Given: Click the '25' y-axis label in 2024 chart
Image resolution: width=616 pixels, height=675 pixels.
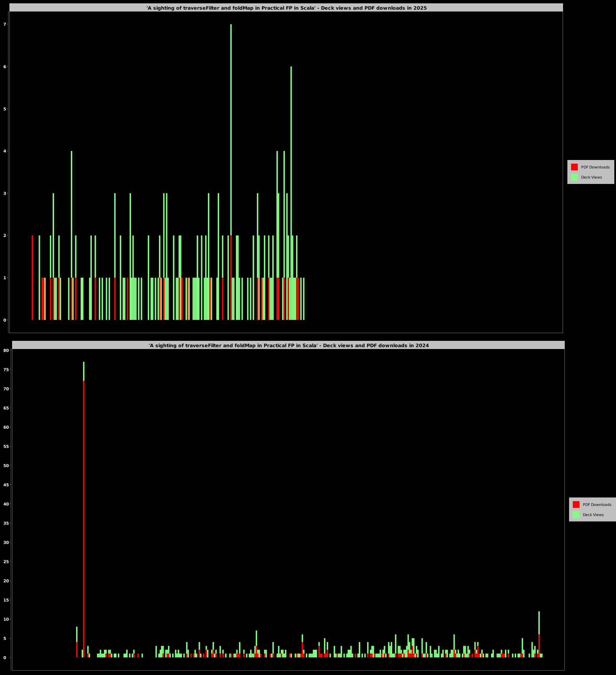Looking at the screenshot, I should point(6,562).
